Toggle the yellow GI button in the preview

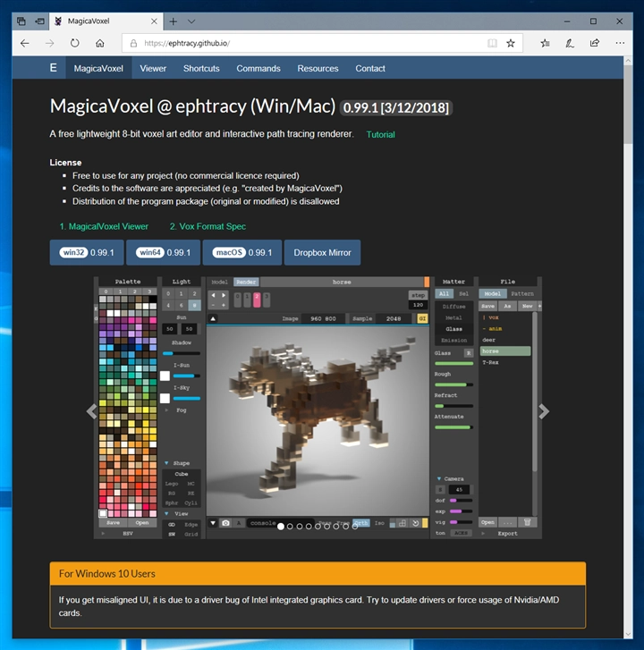(422, 318)
